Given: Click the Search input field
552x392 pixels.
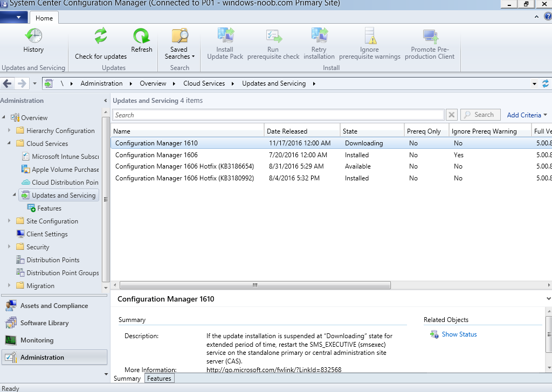Looking at the screenshot, I should pos(278,115).
